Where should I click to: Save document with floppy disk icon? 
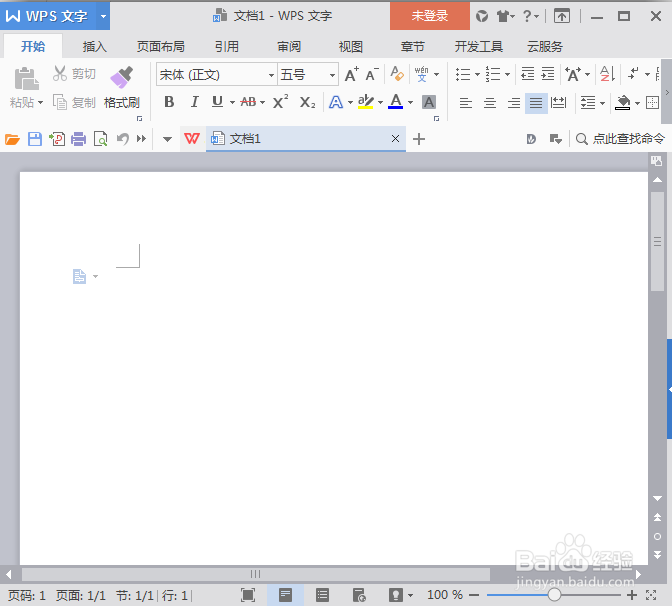pos(35,139)
